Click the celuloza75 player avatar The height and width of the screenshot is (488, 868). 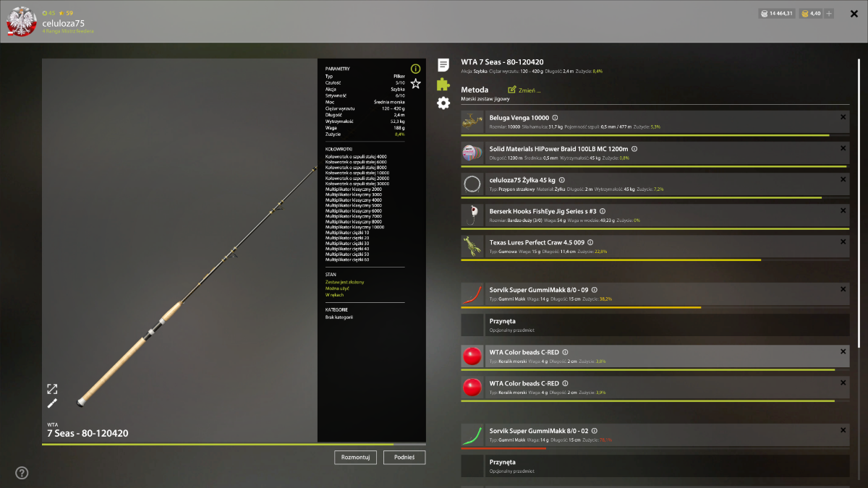click(22, 21)
